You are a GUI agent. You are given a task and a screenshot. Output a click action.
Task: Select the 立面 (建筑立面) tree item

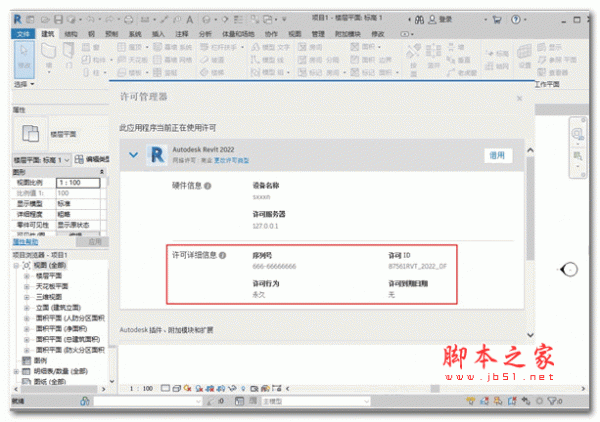pyautogui.click(x=58, y=308)
